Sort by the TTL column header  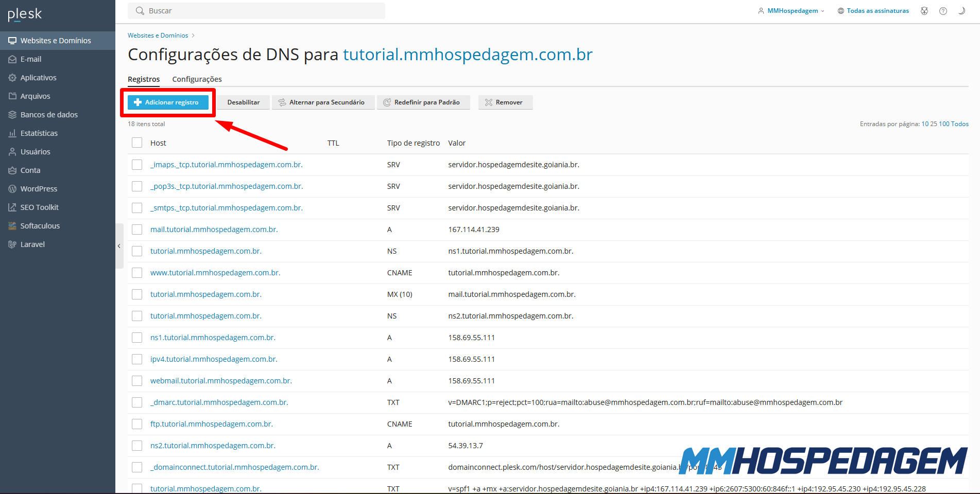(x=333, y=143)
